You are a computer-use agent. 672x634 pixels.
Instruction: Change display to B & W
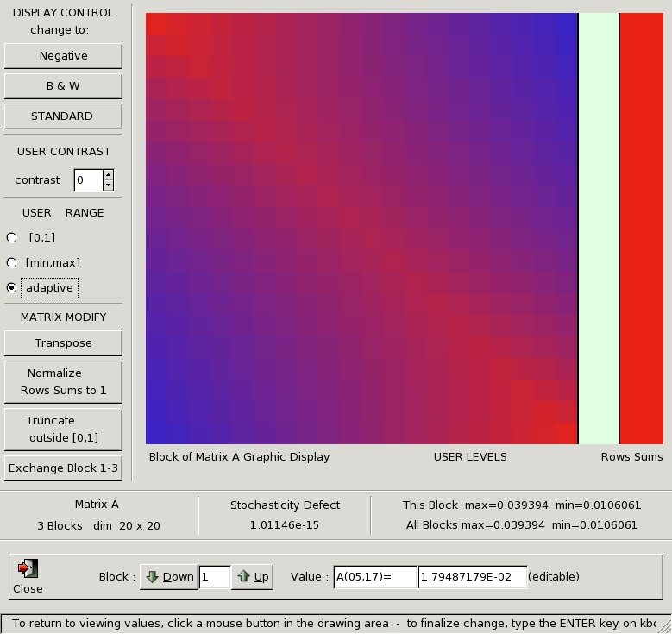(63, 86)
